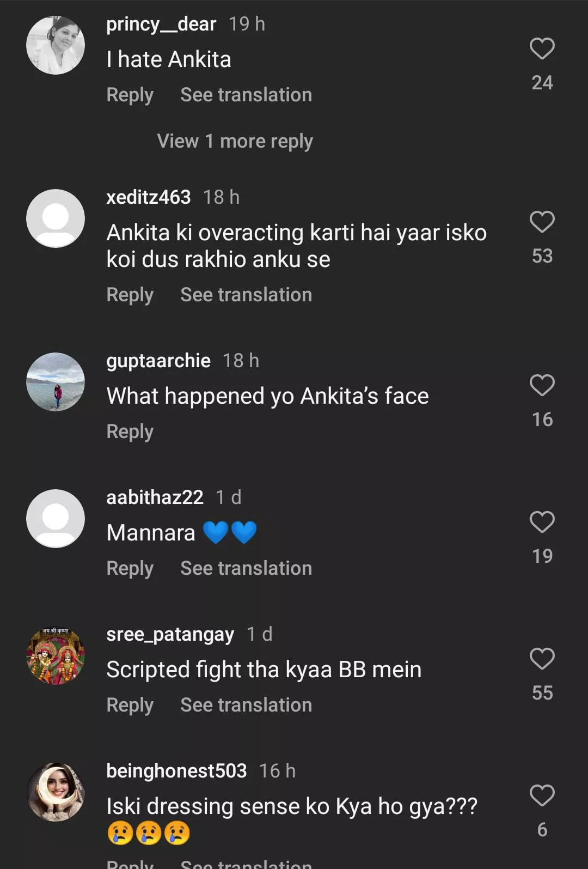This screenshot has height=869, width=588.
Task: Heart aabithaz22's Mannara comment
Action: (542, 522)
